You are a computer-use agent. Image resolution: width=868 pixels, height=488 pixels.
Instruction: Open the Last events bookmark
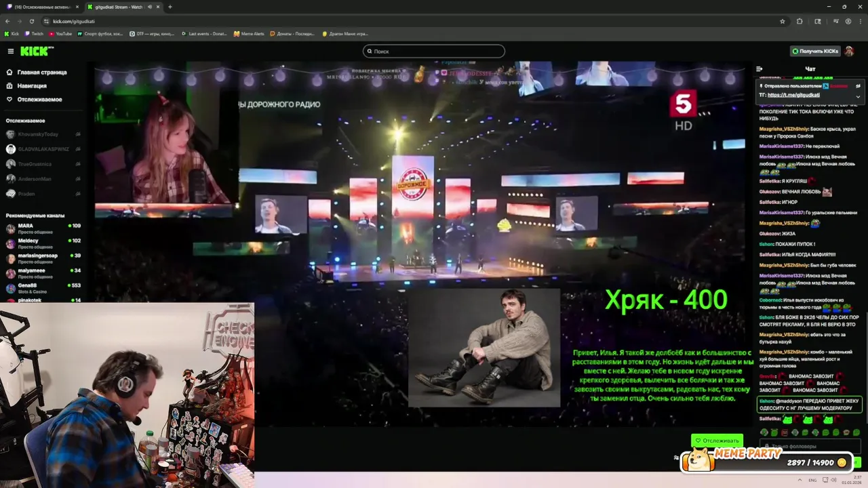tap(204, 33)
